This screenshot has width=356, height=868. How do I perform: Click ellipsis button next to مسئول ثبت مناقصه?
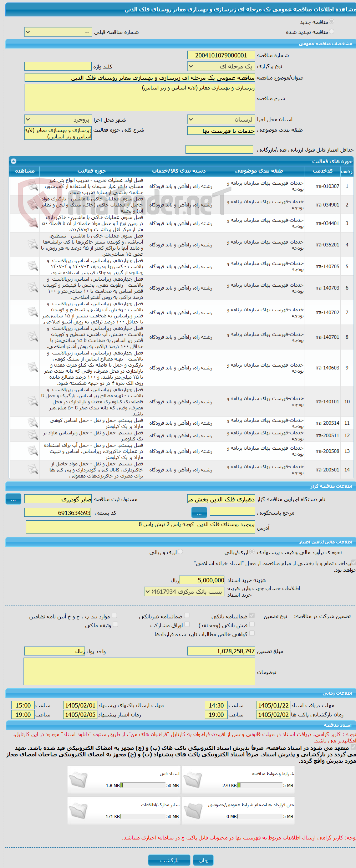click(x=14, y=499)
